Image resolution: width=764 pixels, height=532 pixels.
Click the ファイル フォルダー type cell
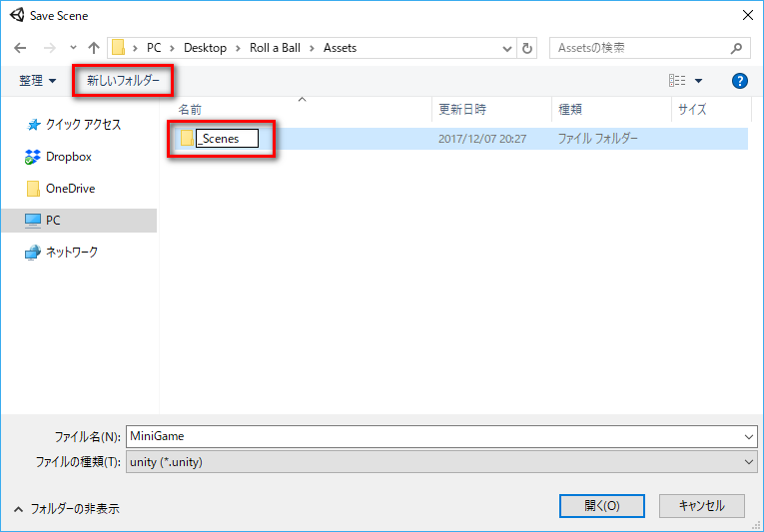[x=597, y=139]
